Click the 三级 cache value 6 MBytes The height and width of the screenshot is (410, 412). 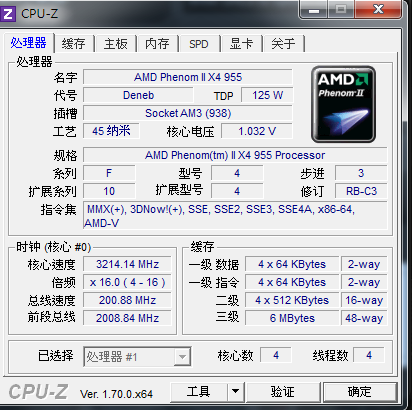(x=292, y=318)
